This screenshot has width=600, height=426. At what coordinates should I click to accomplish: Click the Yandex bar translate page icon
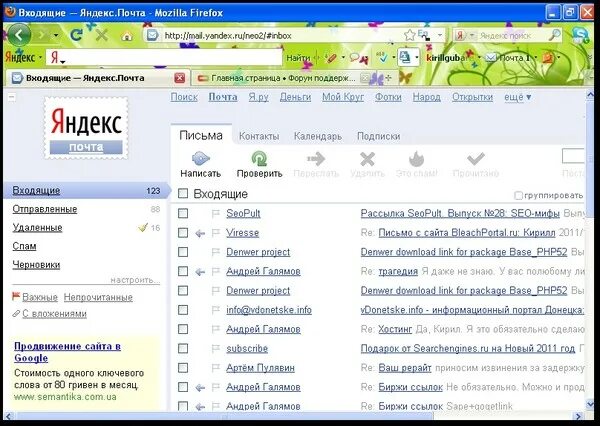tap(404, 57)
